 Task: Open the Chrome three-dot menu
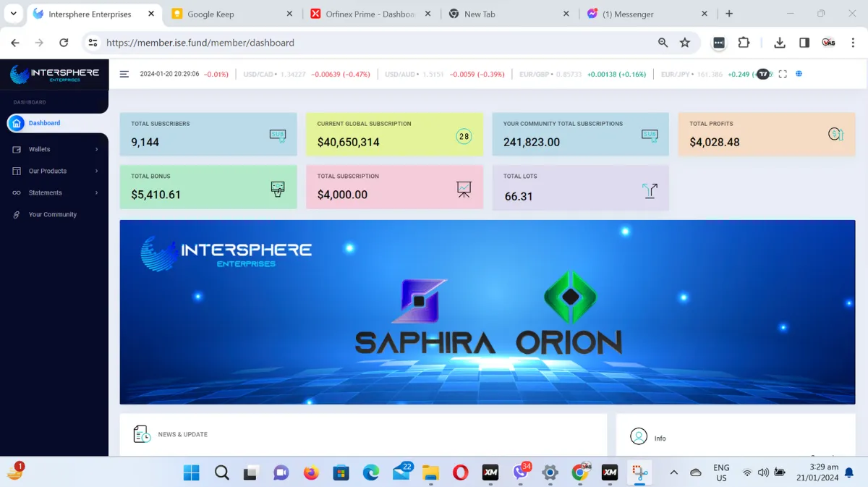click(853, 43)
